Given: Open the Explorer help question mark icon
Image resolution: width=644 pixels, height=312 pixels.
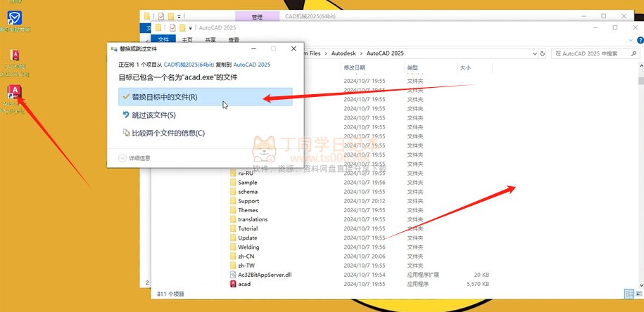Looking at the screenshot, I should click(x=640, y=40).
